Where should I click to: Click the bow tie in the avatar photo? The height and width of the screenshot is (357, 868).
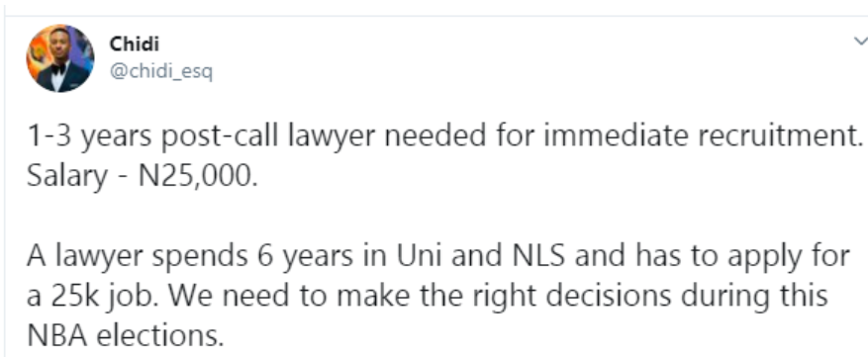tap(58, 68)
